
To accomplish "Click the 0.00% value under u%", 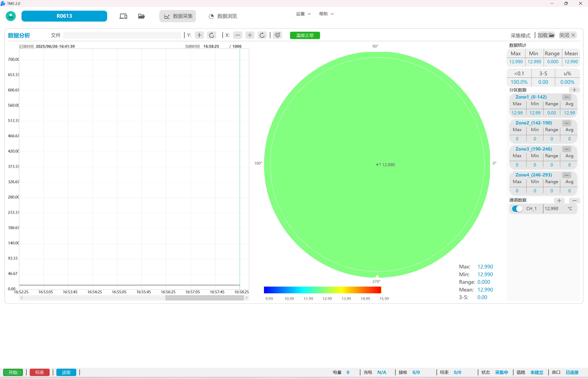I will 567,82.
